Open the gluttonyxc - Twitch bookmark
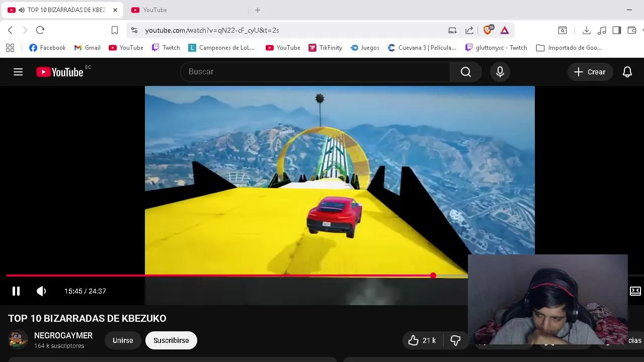 496,48
